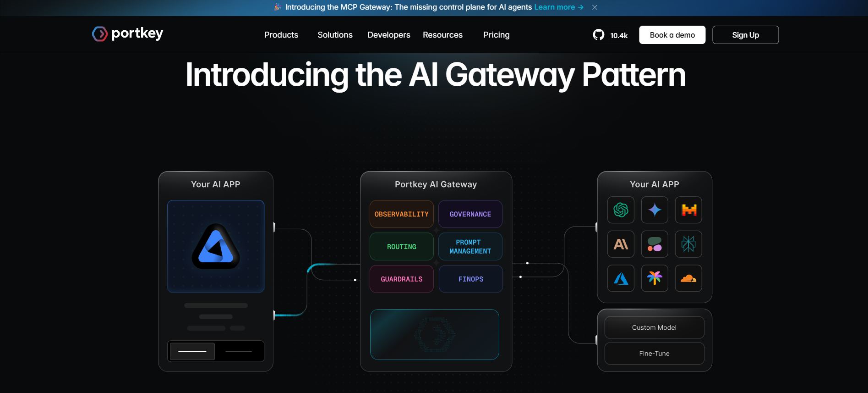The image size is (868, 393).
Task: Click the announcement text about the MCP Gateway
Action: click(x=409, y=7)
